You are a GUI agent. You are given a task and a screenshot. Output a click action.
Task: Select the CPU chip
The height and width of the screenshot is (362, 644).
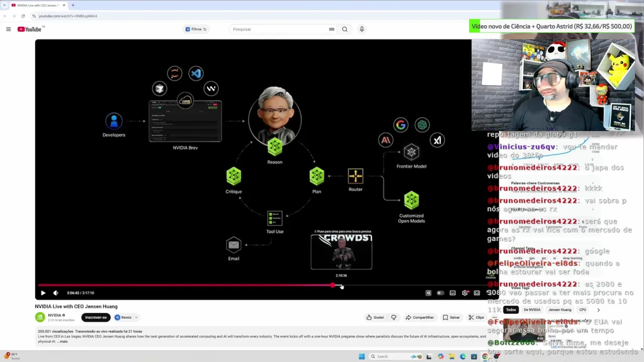583,310
